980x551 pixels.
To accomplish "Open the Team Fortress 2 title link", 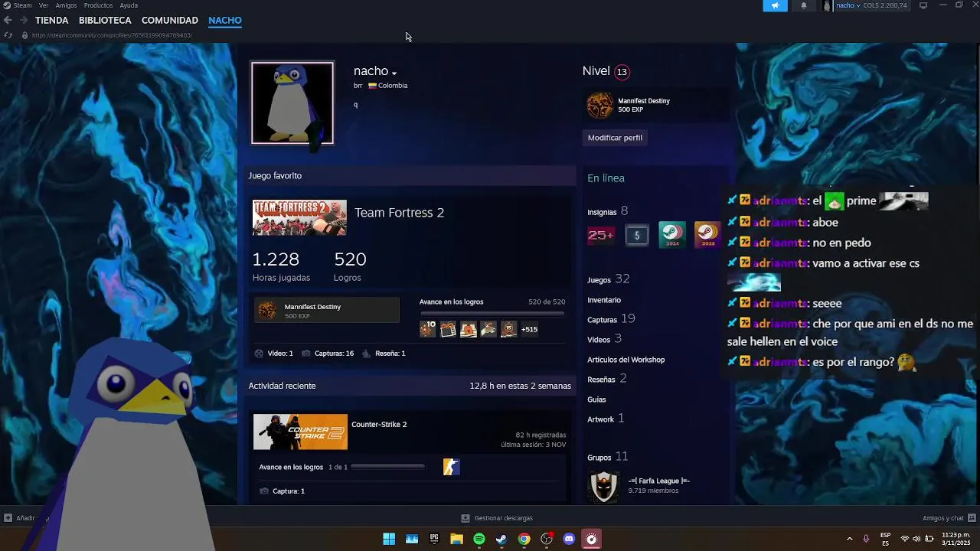I will tap(399, 213).
